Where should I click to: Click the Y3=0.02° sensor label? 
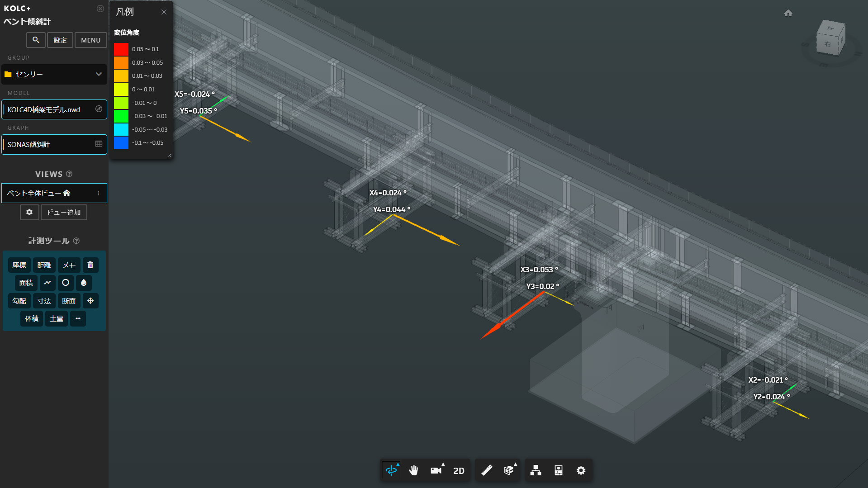[542, 286]
